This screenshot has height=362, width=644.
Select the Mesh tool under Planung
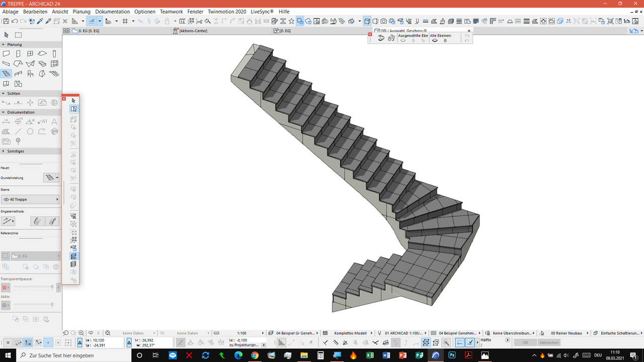(x=54, y=74)
